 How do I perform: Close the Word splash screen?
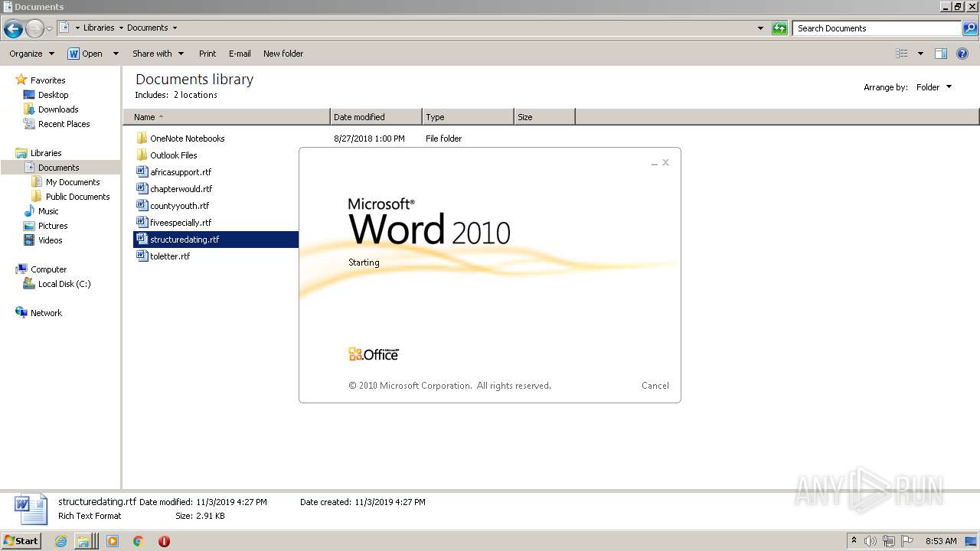[x=666, y=162]
